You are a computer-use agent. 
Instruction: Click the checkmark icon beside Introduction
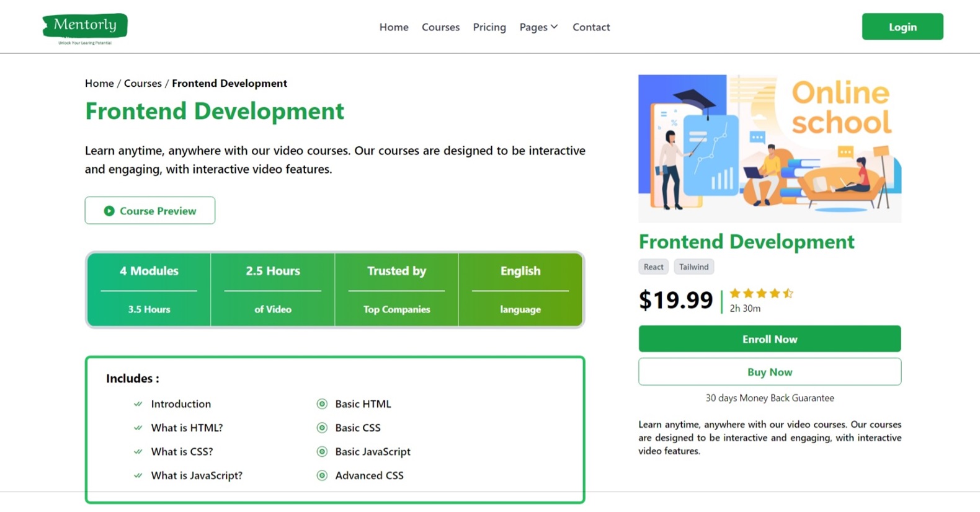[138, 404]
